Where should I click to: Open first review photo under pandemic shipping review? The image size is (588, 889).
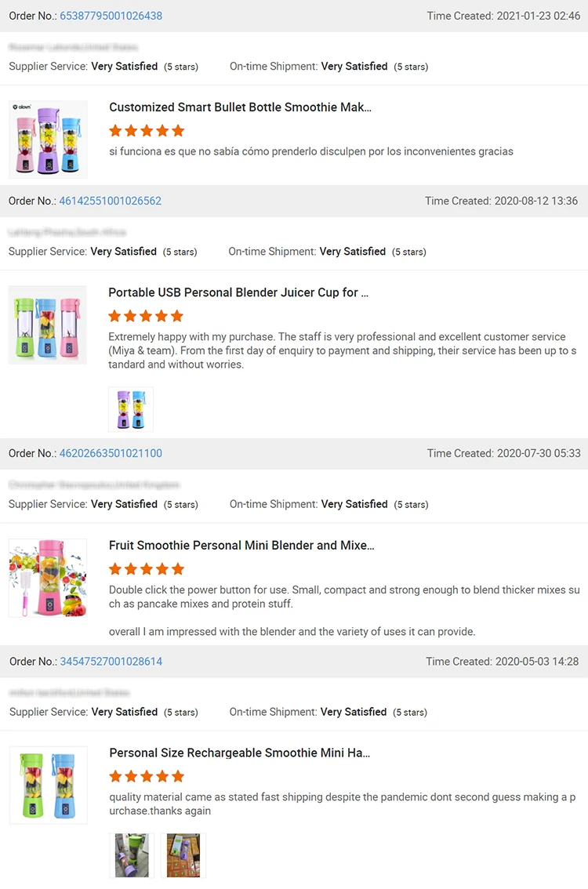[131, 855]
